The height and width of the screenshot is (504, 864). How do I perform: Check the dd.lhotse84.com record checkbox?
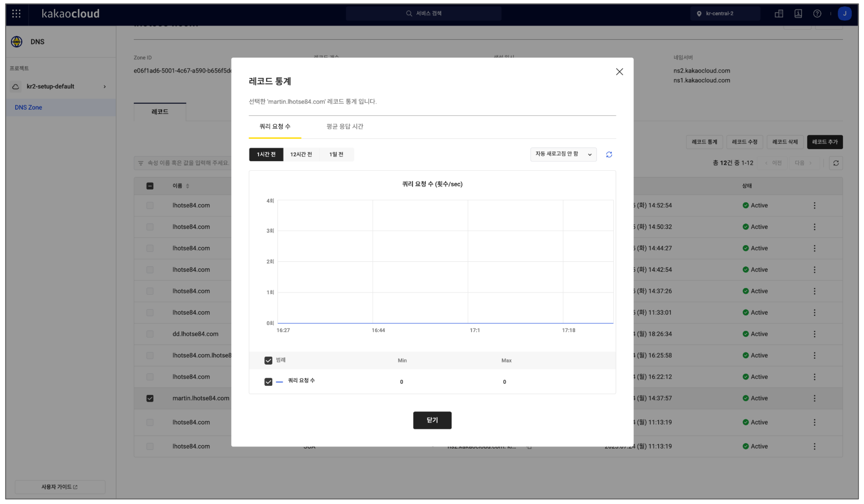(150, 334)
